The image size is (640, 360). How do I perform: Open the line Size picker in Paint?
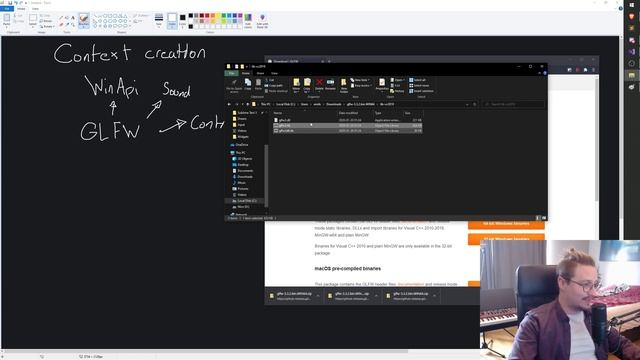coord(159,20)
